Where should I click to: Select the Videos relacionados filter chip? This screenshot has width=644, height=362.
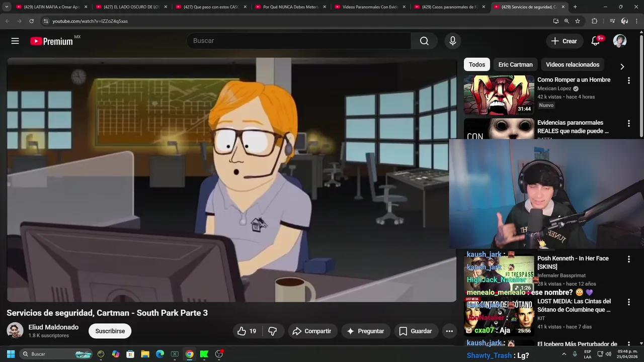(x=573, y=64)
